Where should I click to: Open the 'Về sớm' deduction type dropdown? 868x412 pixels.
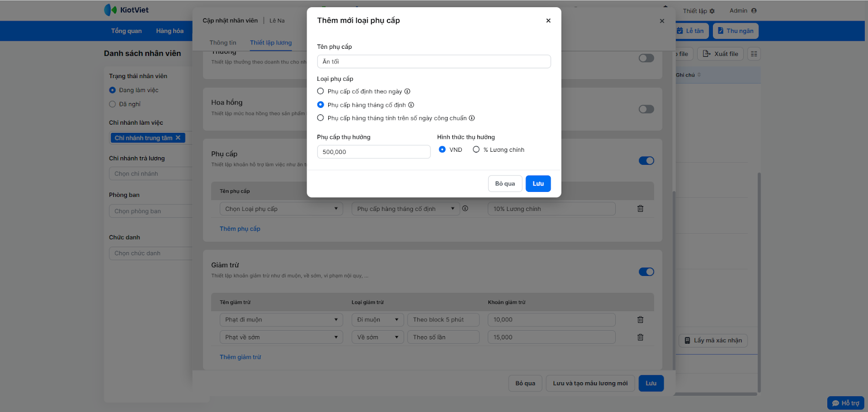coord(378,337)
